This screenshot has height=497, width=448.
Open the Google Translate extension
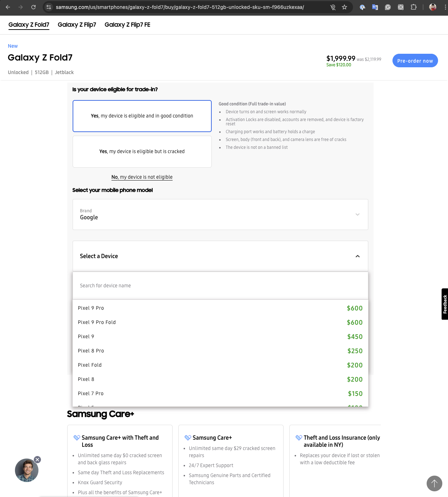coord(375,7)
